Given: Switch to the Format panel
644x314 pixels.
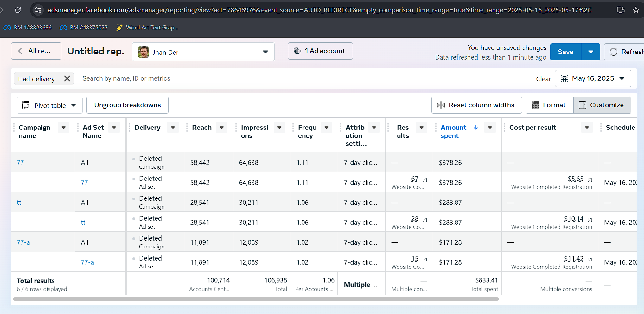Looking at the screenshot, I should (549, 105).
